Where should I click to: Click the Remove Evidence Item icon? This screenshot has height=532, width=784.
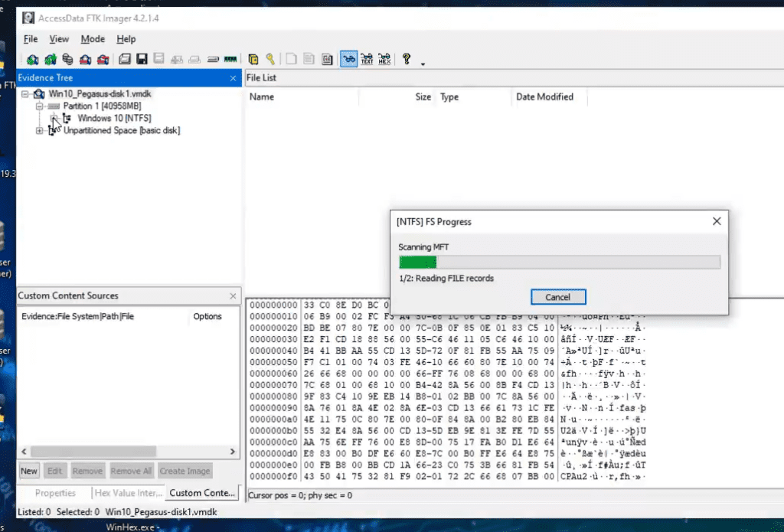coord(86,60)
